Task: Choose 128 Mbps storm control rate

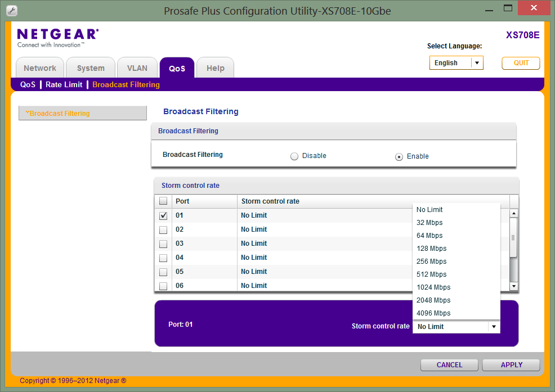Action: click(456, 249)
